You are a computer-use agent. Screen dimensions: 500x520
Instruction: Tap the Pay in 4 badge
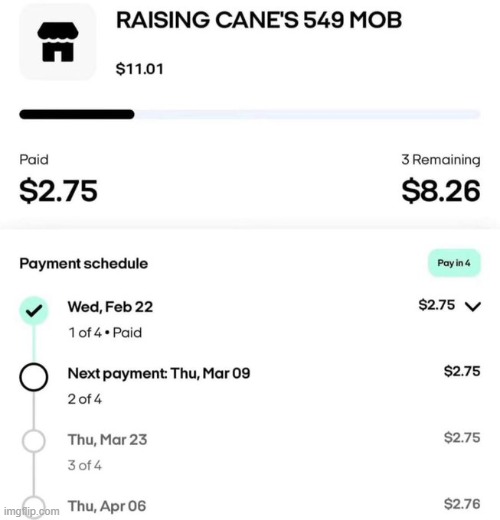coord(454,263)
